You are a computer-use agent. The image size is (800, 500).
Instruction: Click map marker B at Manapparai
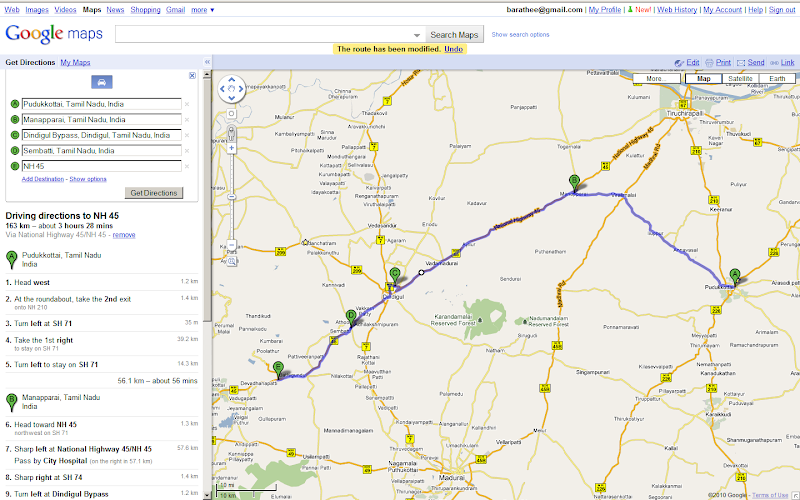pos(574,183)
